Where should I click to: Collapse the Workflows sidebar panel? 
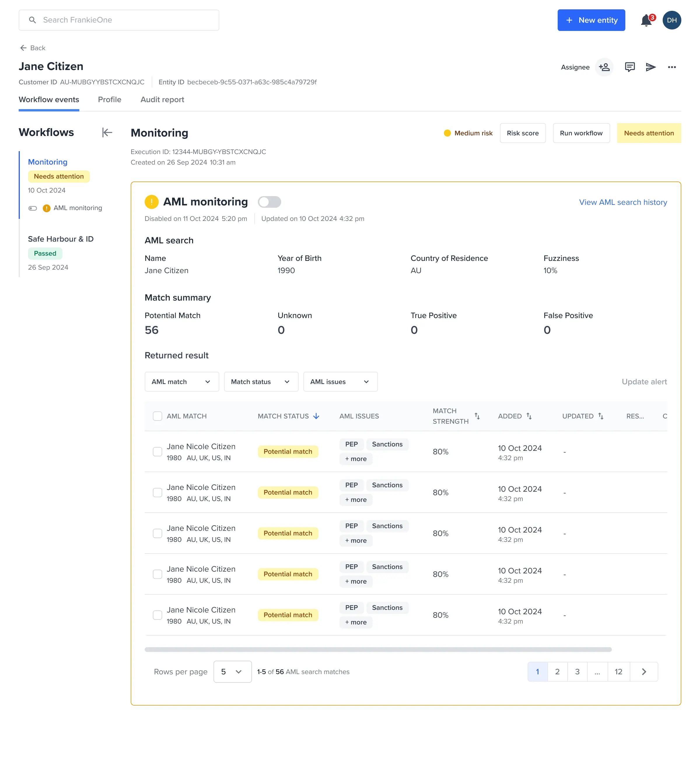pyautogui.click(x=107, y=132)
